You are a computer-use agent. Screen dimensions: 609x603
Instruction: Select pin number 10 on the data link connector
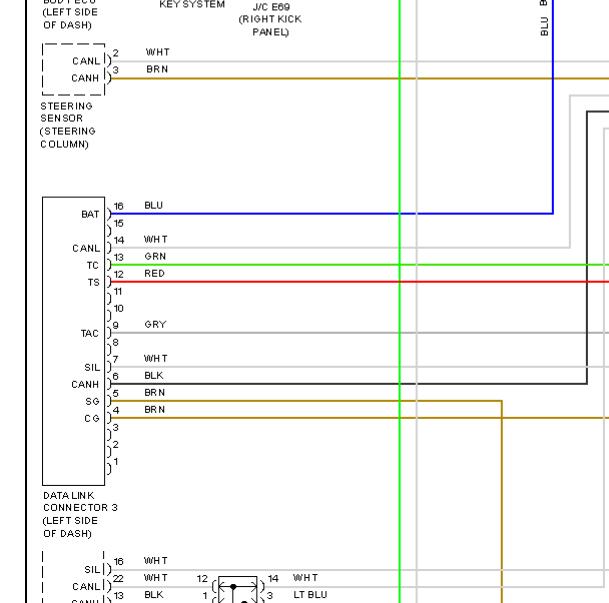pos(118,308)
